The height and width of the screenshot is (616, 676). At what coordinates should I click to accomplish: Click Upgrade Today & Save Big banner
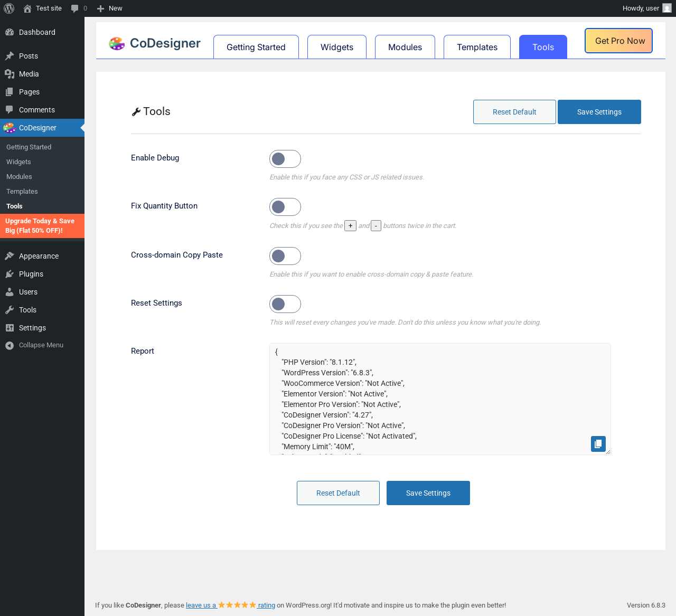click(x=42, y=226)
